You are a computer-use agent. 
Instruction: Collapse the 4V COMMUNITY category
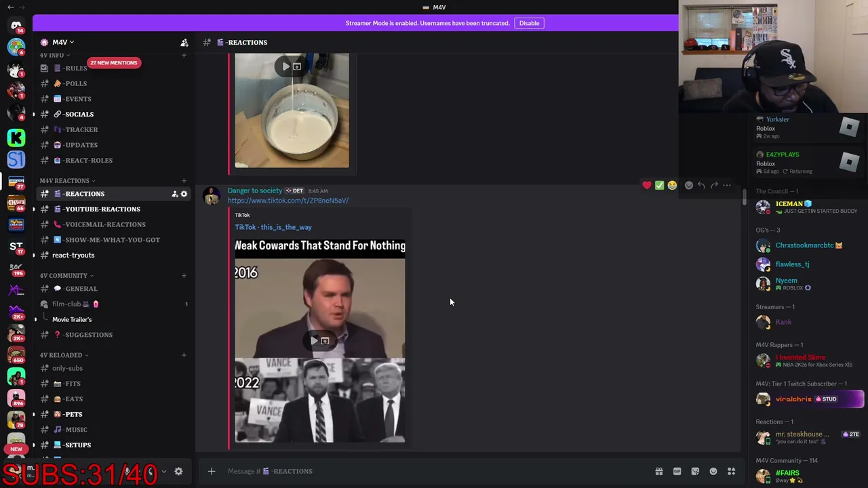pyautogui.click(x=66, y=276)
